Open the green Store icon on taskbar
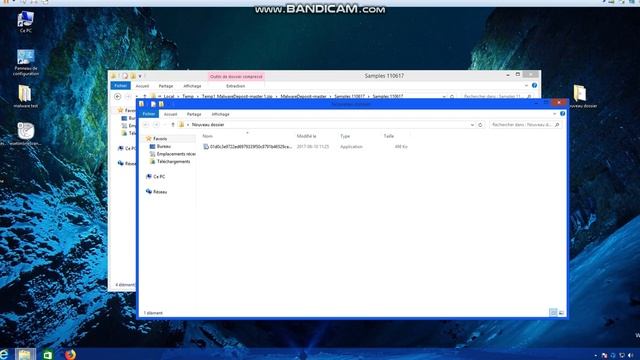 (x=47, y=355)
